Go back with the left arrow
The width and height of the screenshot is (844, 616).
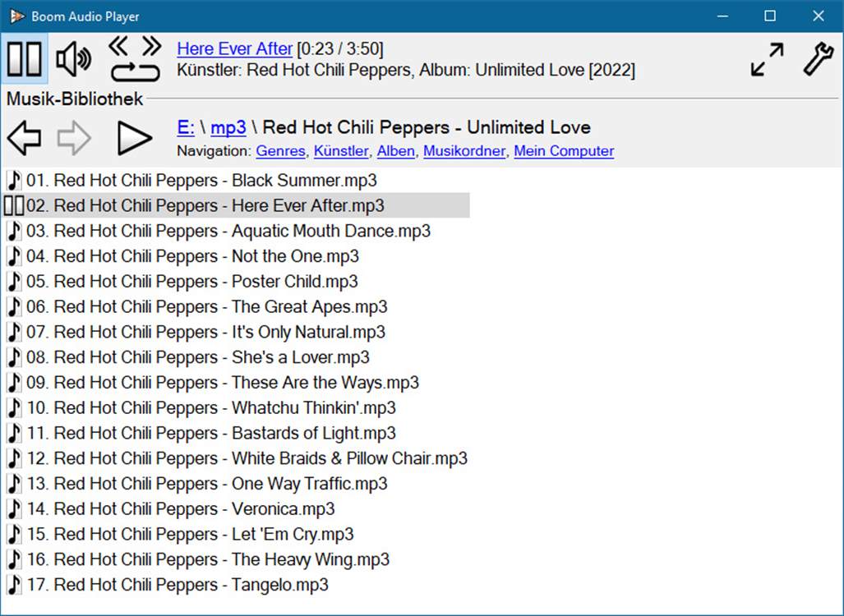click(24, 138)
